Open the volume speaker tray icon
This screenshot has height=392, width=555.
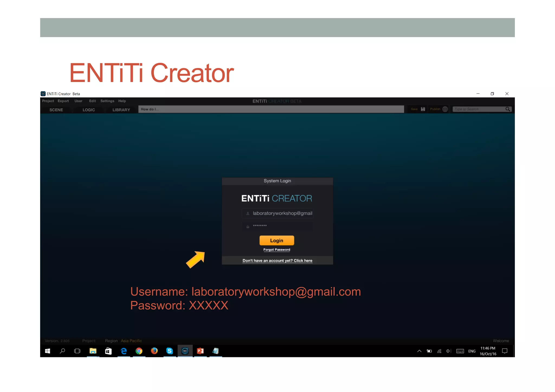click(x=449, y=351)
